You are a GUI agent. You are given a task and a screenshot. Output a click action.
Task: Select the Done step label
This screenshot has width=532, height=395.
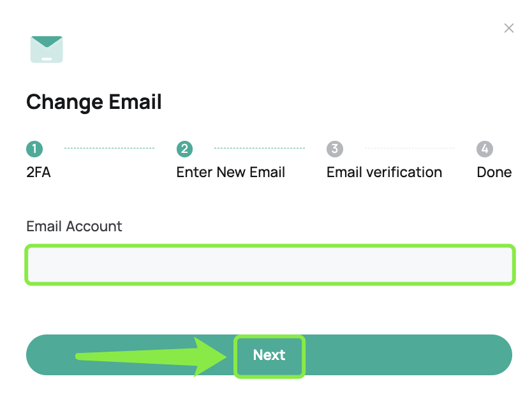[494, 172]
